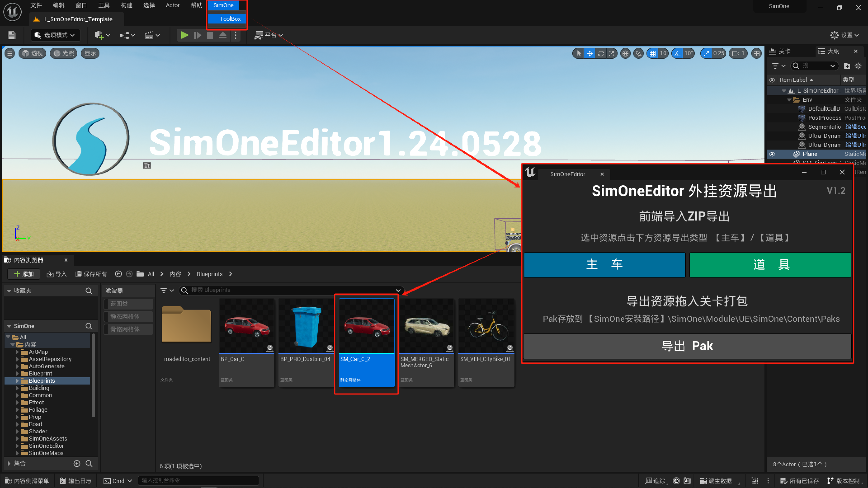The width and height of the screenshot is (868, 488).
Task: Select the Foliage folder in tree
Action: pos(38,410)
